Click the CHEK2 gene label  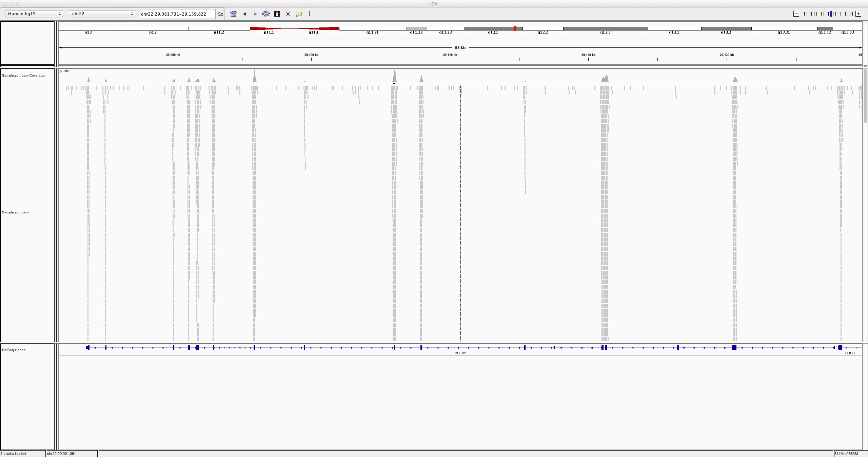[460, 353]
